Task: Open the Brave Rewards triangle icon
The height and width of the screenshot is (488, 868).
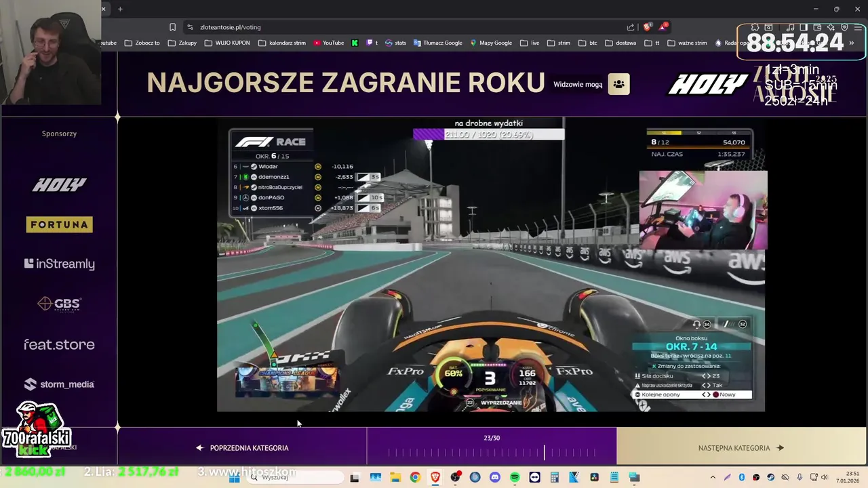Action: pos(663,27)
